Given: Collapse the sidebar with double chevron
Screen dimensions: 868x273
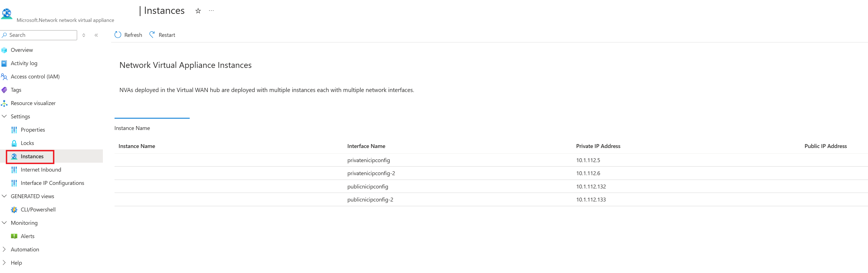Looking at the screenshot, I should pyautogui.click(x=97, y=35).
